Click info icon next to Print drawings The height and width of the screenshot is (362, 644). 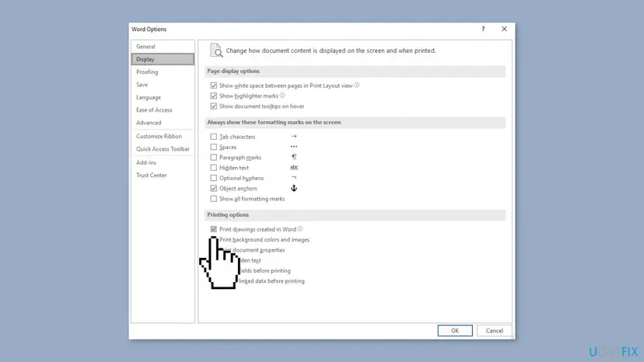coord(300,228)
